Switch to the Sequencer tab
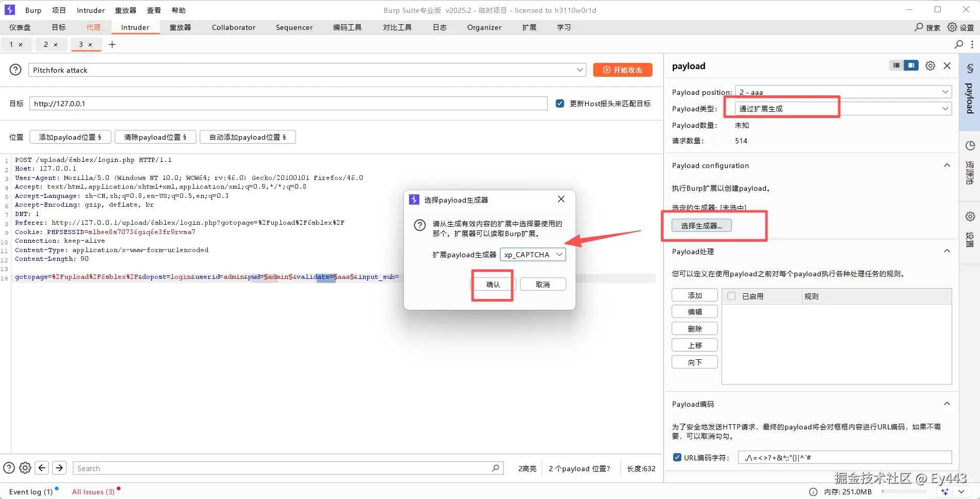This screenshot has width=980, height=499. 294,27
